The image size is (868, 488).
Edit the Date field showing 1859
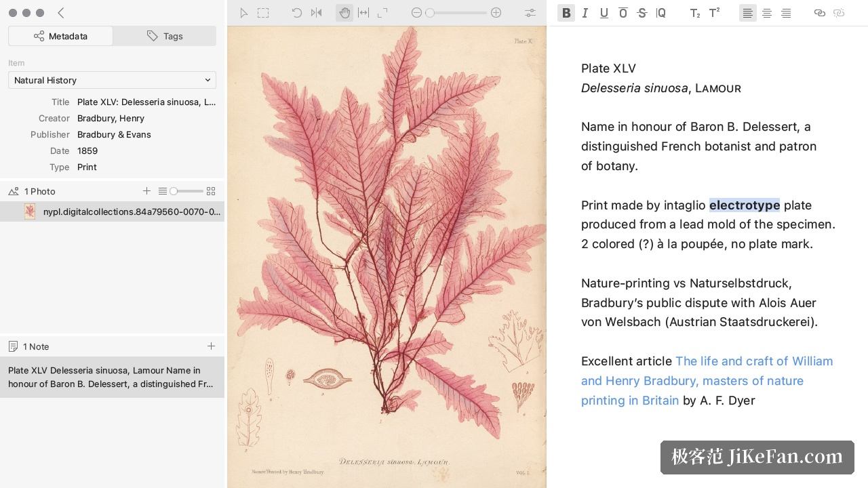pos(146,150)
